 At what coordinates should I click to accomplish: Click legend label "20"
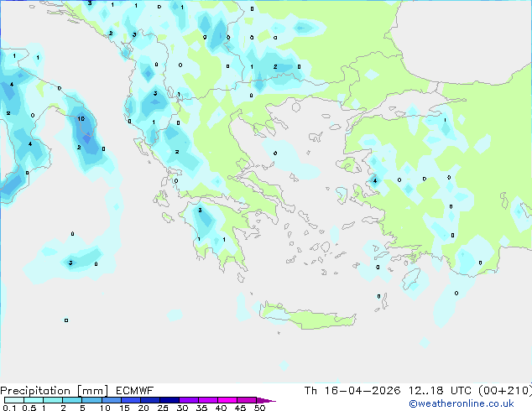pyautogui.click(x=143, y=408)
